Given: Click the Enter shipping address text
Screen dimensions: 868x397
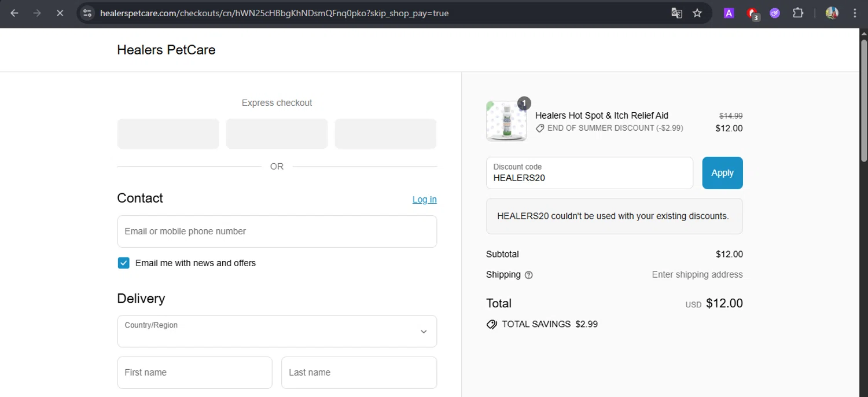Looking at the screenshot, I should [697, 275].
